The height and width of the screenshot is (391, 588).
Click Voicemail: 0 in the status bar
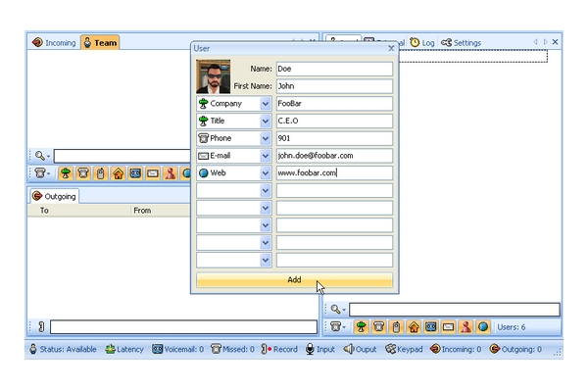point(177,350)
